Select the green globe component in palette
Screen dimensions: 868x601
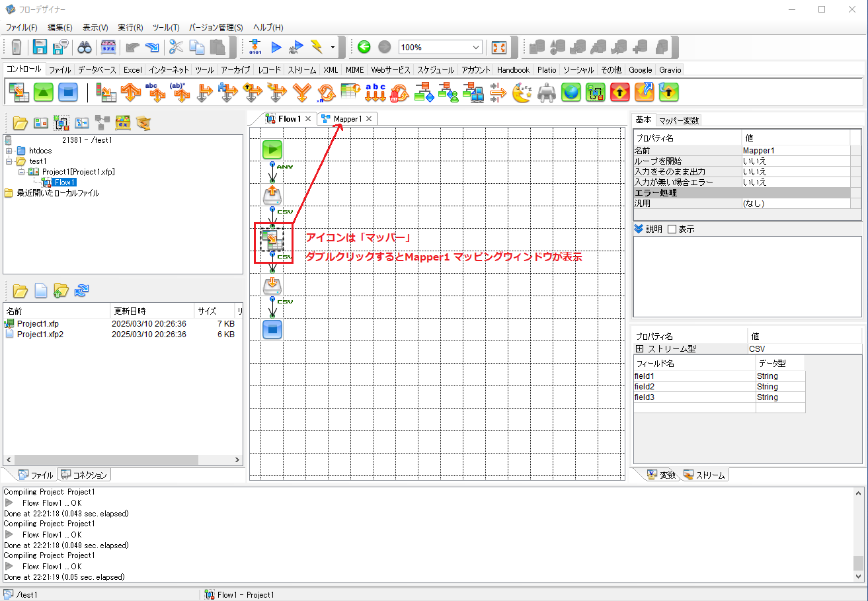point(571,92)
